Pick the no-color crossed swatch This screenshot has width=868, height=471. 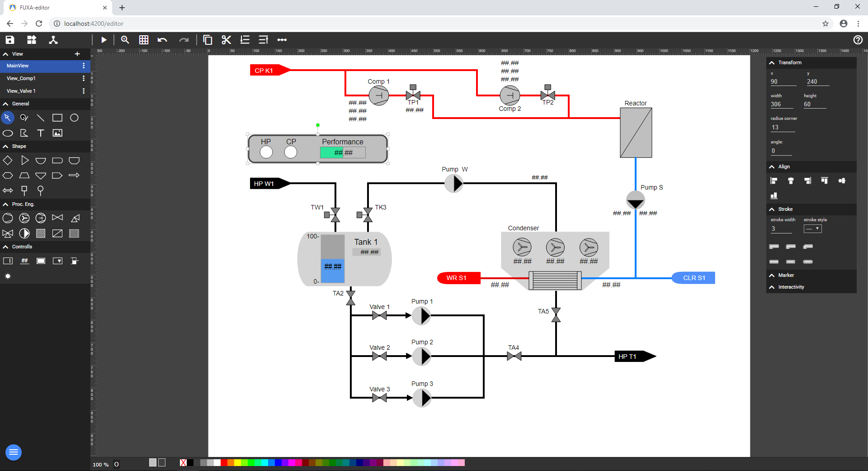click(183, 462)
